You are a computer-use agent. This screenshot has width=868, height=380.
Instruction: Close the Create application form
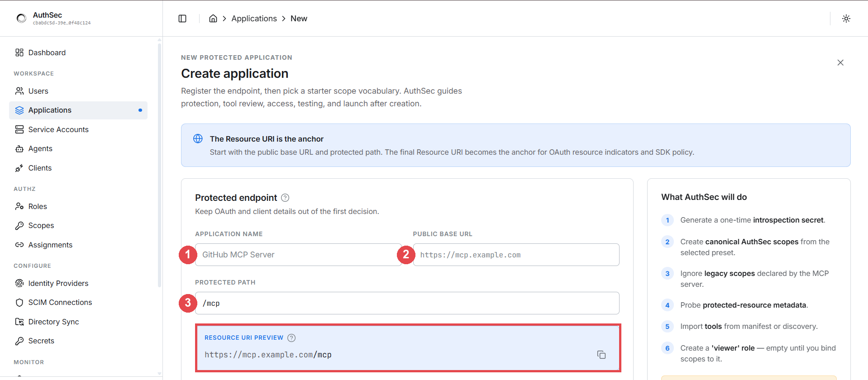(840, 62)
